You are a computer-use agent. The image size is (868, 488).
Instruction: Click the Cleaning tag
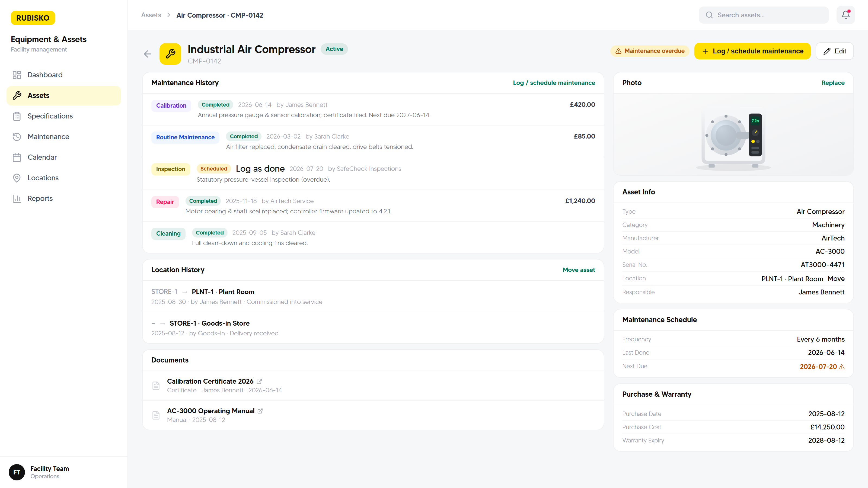click(168, 234)
